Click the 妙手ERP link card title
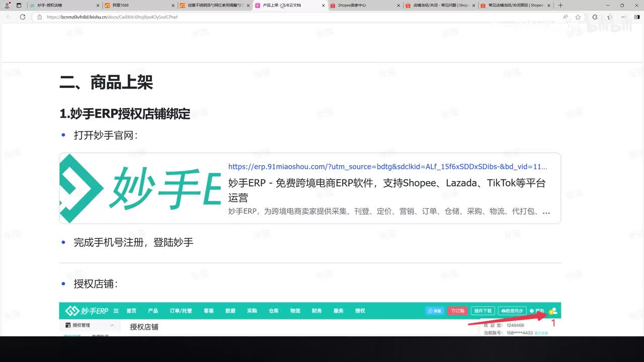The width and height of the screenshot is (644, 362). pos(387,190)
